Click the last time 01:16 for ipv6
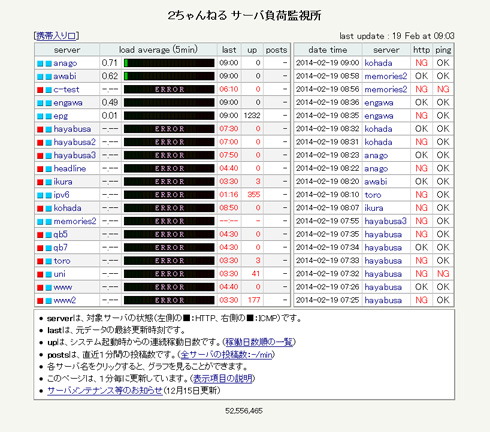Viewport: 490px width, 432px height. coord(229,195)
